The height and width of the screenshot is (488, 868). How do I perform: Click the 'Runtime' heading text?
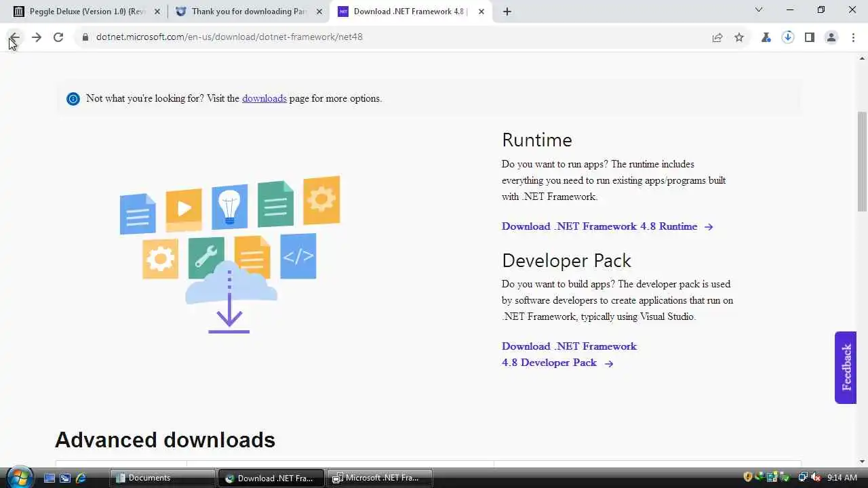coord(537,140)
